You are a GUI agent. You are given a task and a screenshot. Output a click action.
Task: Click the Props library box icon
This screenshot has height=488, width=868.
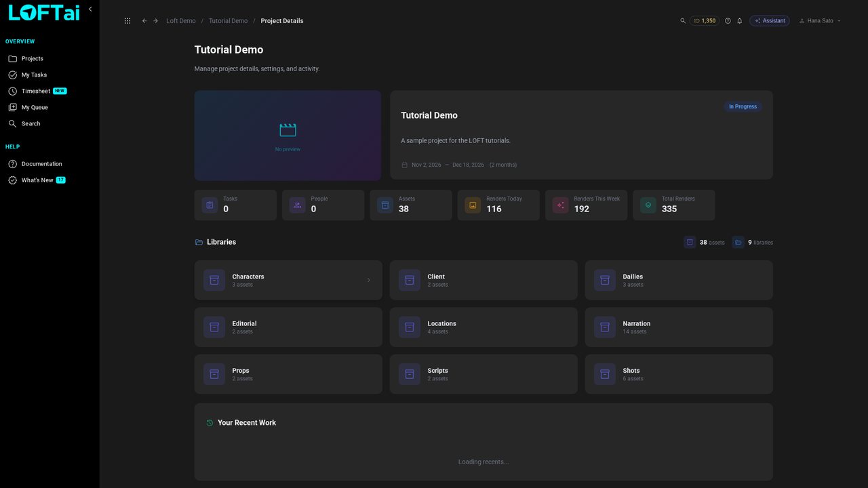214,374
